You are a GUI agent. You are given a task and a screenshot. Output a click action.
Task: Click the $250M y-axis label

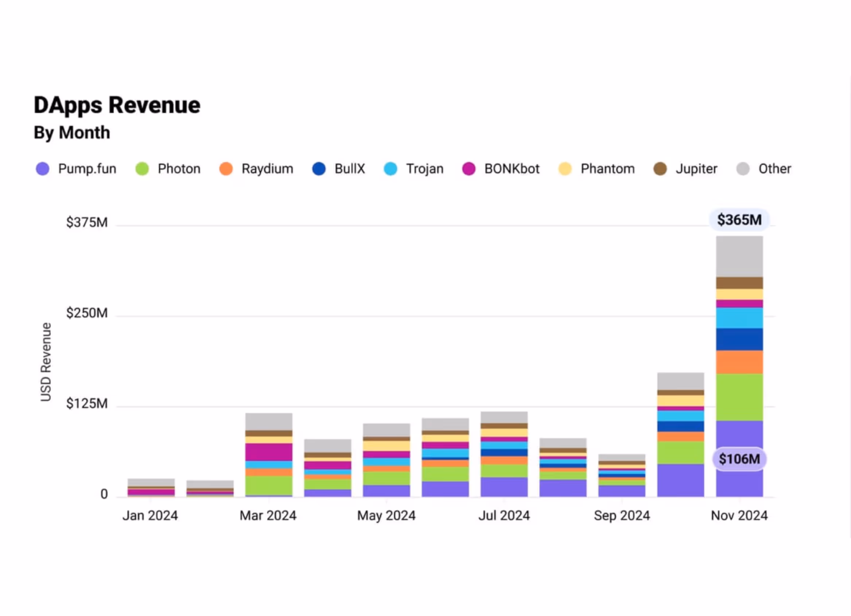pyautogui.click(x=87, y=313)
